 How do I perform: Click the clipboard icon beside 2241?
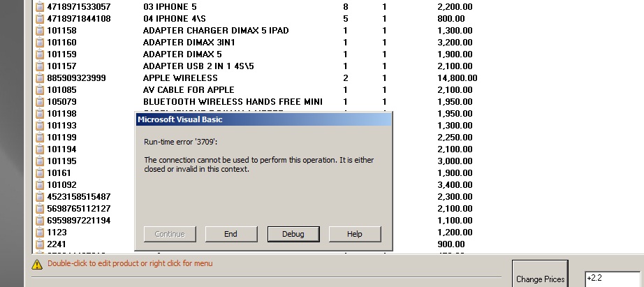coord(39,244)
